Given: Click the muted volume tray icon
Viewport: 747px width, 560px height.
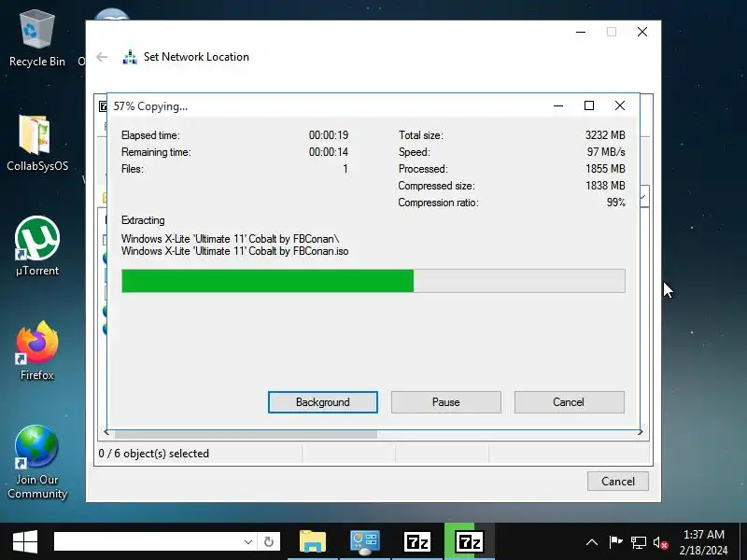Looking at the screenshot, I should click(661, 542).
